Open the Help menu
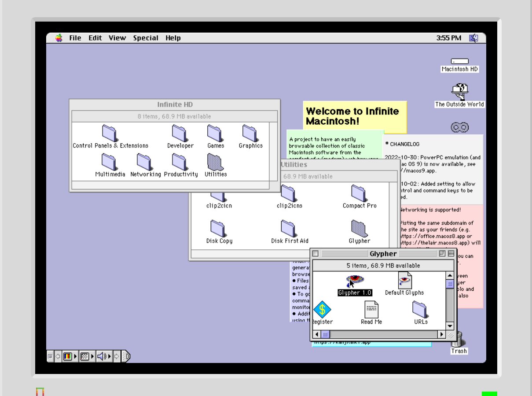 pos(173,38)
